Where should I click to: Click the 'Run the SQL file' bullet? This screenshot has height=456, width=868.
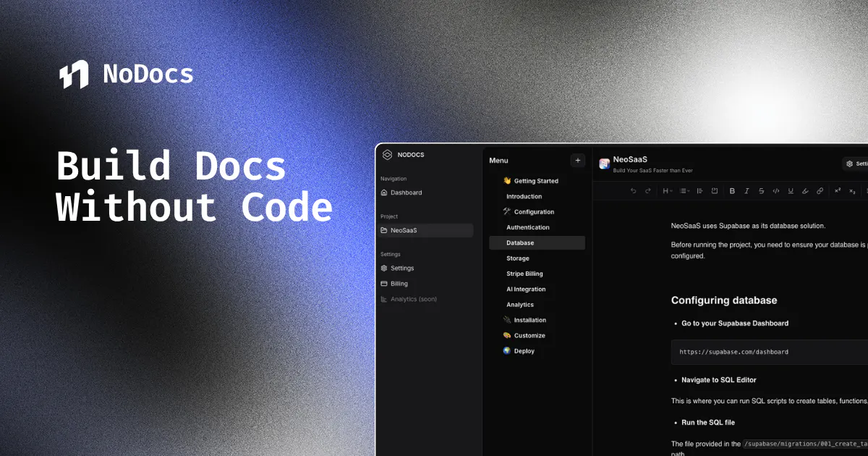(x=708, y=422)
